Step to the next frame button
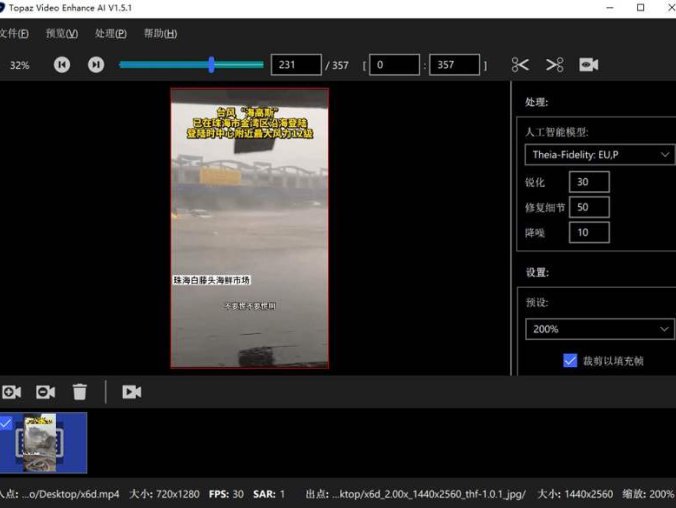The width and height of the screenshot is (676, 508). pos(96,65)
